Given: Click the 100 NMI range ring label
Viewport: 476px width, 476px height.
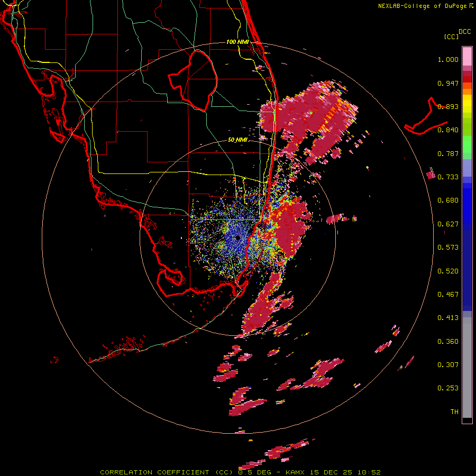Looking at the screenshot, I should pyautogui.click(x=237, y=42).
